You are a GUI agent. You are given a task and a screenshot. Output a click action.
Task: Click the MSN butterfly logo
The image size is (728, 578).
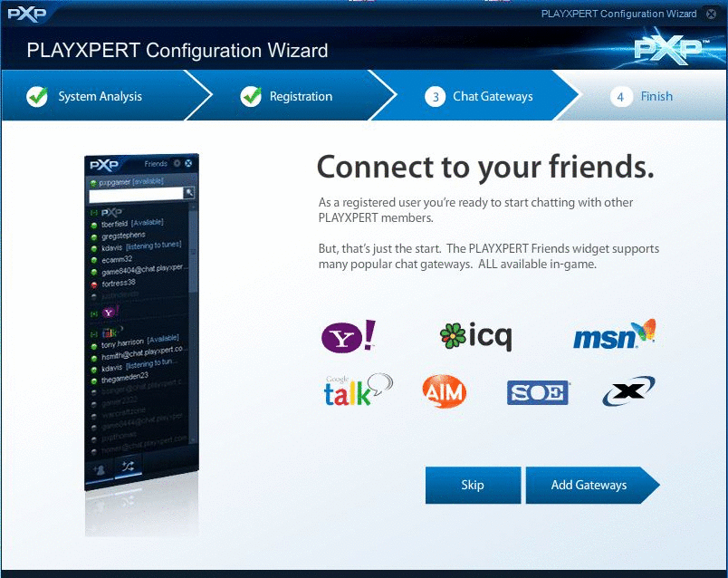coord(615,334)
